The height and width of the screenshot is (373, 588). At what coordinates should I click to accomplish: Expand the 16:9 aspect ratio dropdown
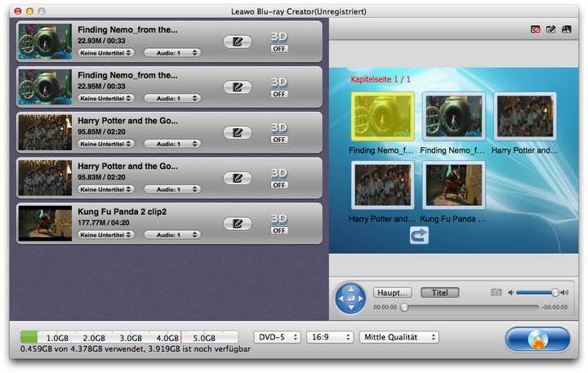click(328, 337)
